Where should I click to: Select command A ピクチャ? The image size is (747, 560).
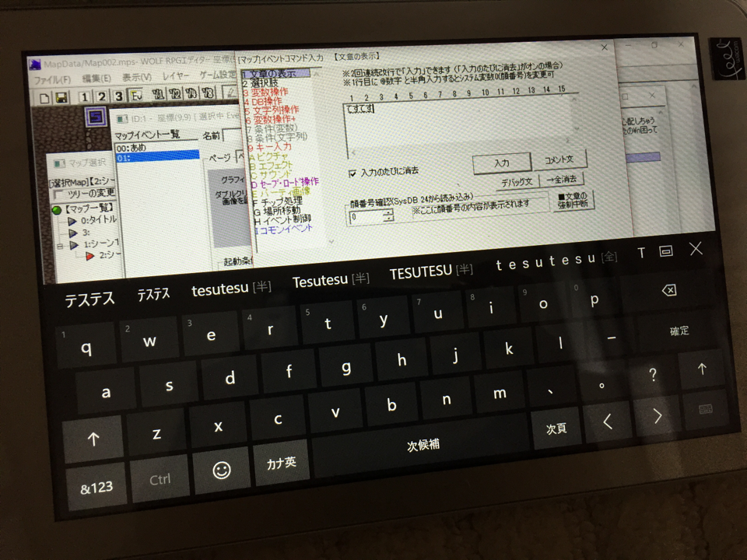pyautogui.click(x=268, y=156)
